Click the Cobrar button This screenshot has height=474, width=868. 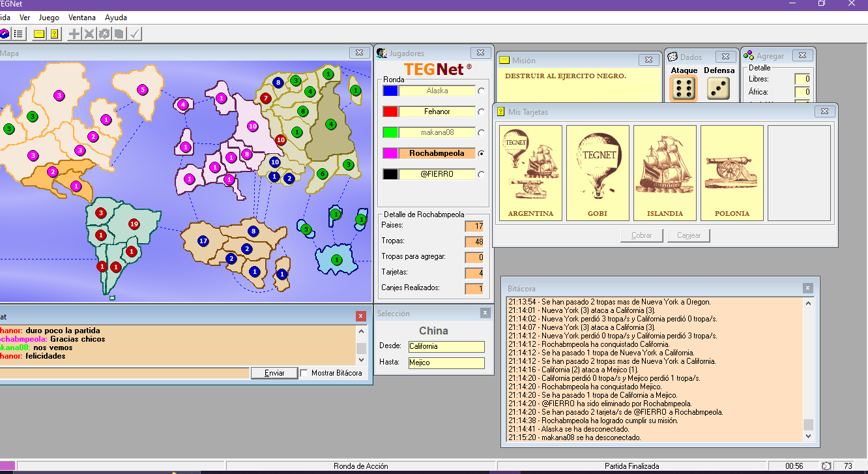coord(641,235)
